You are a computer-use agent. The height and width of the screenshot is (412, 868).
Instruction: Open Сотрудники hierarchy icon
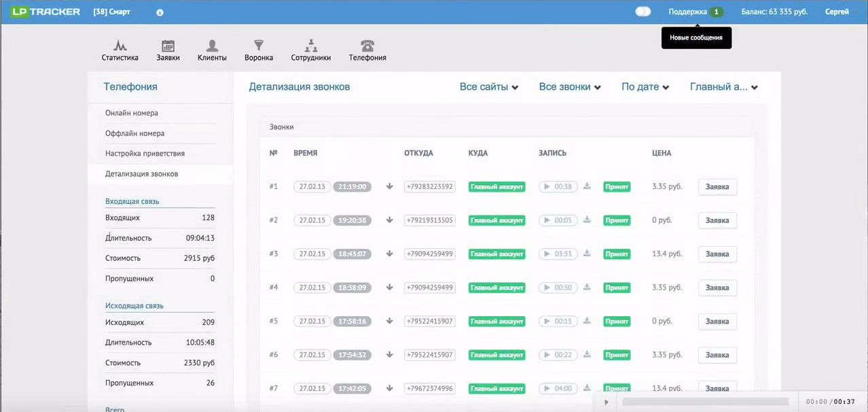[x=311, y=46]
